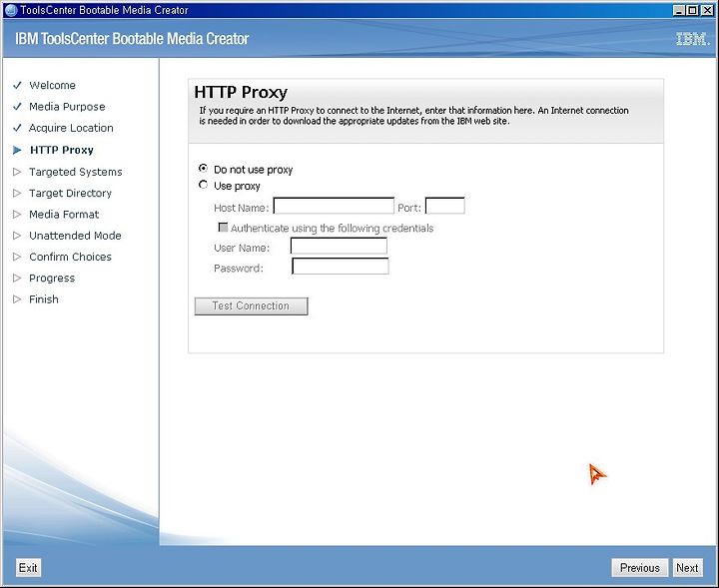This screenshot has width=719, height=588.
Task: Open the Welcome step in sidebar
Action: click(52, 85)
